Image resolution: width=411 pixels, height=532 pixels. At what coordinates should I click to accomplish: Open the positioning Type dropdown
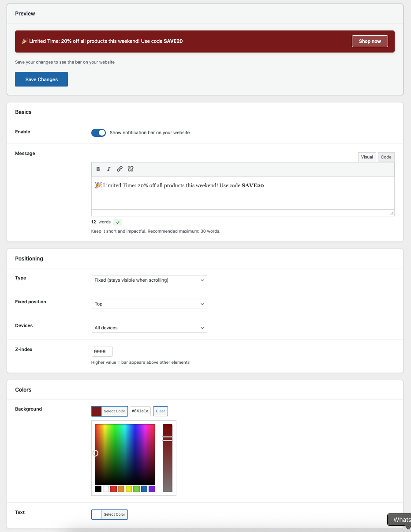(149, 280)
